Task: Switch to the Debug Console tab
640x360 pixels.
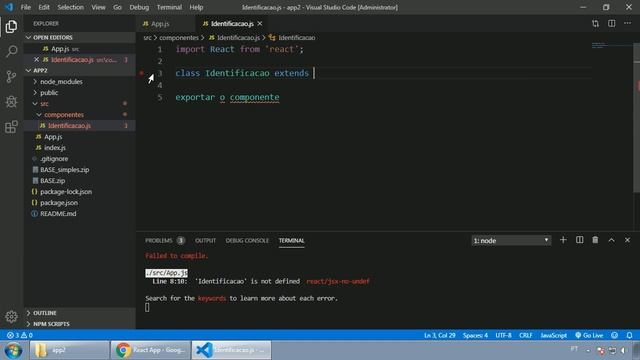Action: (247, 240)
